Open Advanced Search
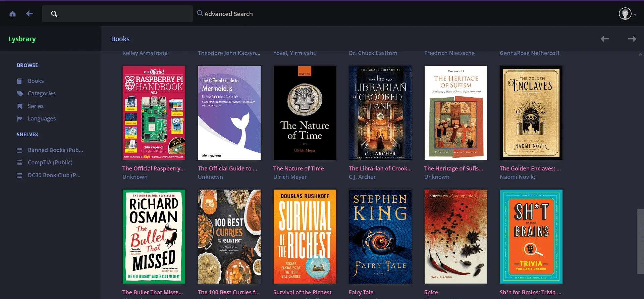 [x=225, y=14]
